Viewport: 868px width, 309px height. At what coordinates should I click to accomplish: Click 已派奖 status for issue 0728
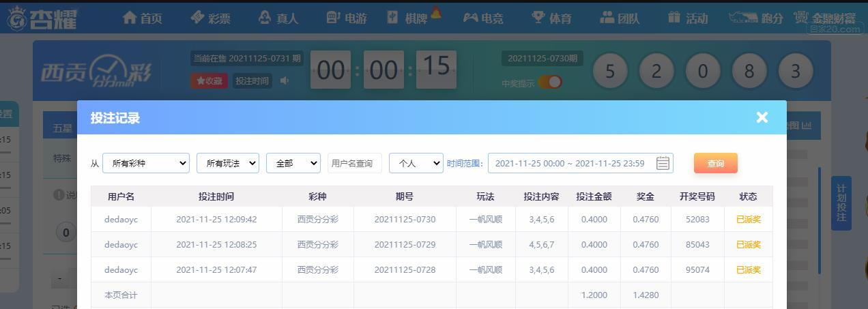coord(749,270)
